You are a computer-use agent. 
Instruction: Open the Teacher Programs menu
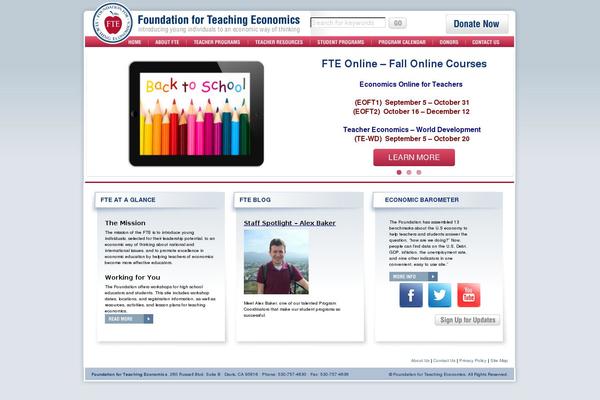point(217,42)
